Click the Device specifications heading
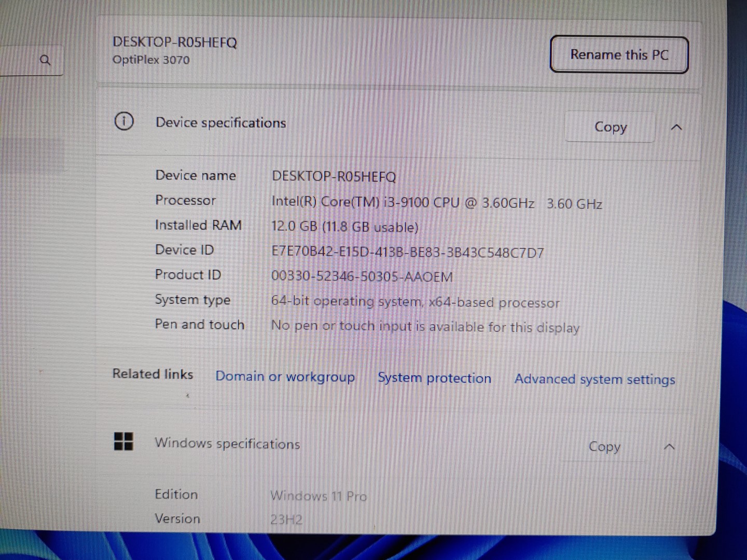Image resolution: width=747 pixels, height=560 pixels. tap(221, 123)
